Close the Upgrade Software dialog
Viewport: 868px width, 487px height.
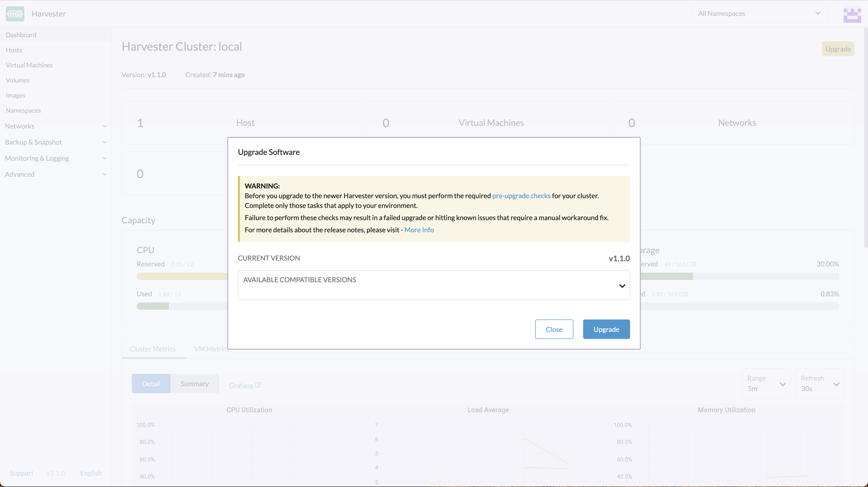pyautogui.click(x=554, y=329)
